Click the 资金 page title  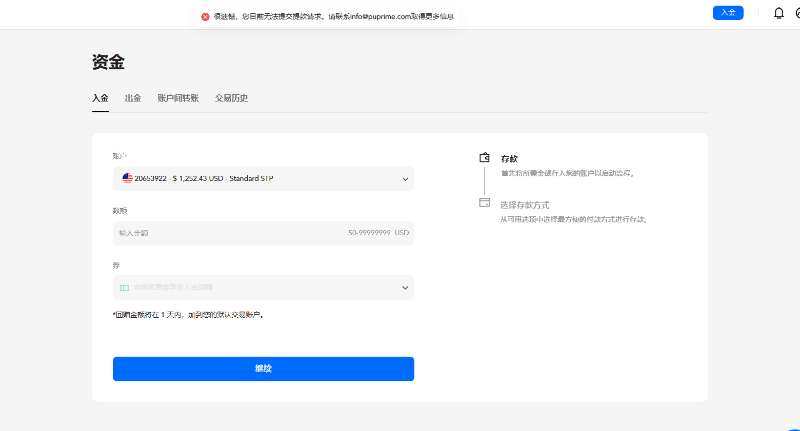click(x=108, y=62)
